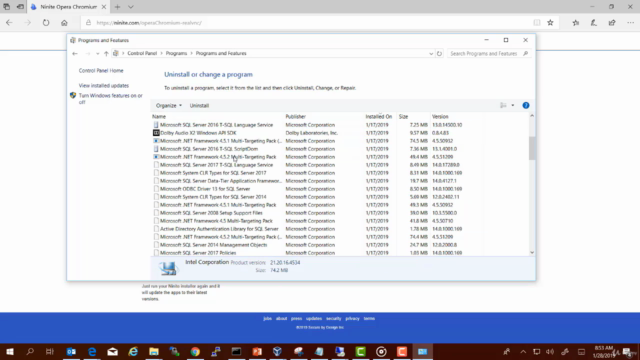Viewport: 640px width, 360px height.
Task: Reload the Edge browser page
Action: click(x=46, y=23)
